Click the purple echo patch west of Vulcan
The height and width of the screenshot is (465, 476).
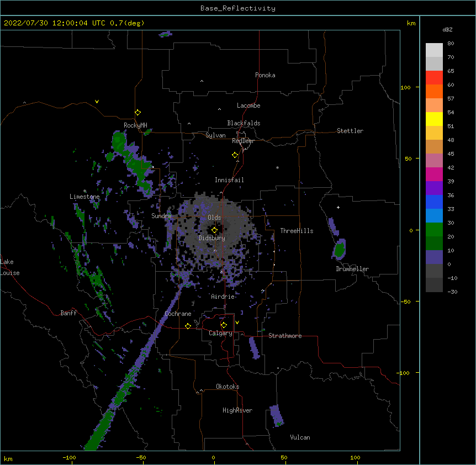click(276, 415)
